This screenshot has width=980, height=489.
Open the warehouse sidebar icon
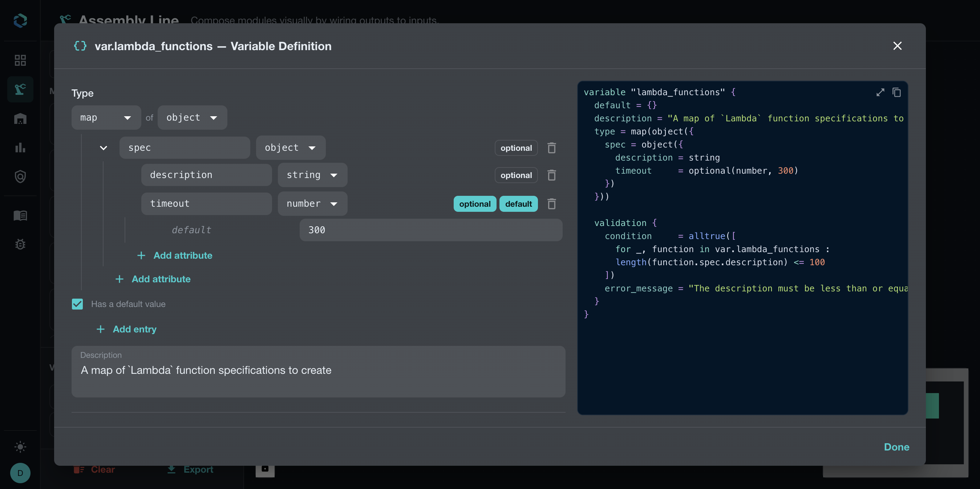(20, 119)
